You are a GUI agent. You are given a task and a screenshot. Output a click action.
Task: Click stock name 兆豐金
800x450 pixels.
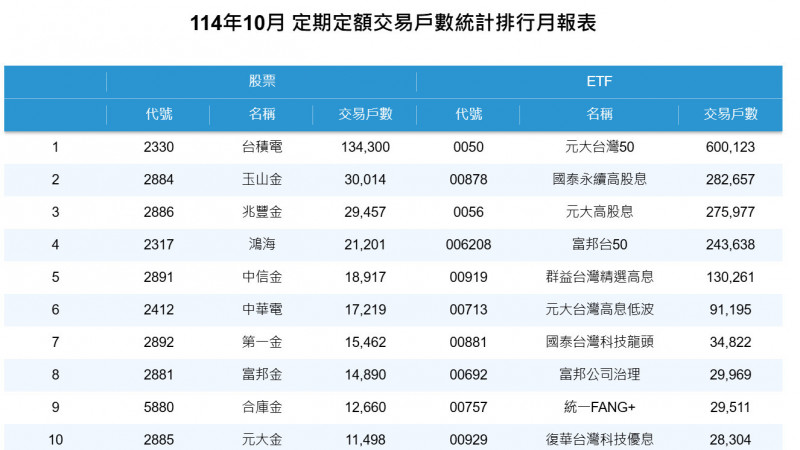click(262, 212)
